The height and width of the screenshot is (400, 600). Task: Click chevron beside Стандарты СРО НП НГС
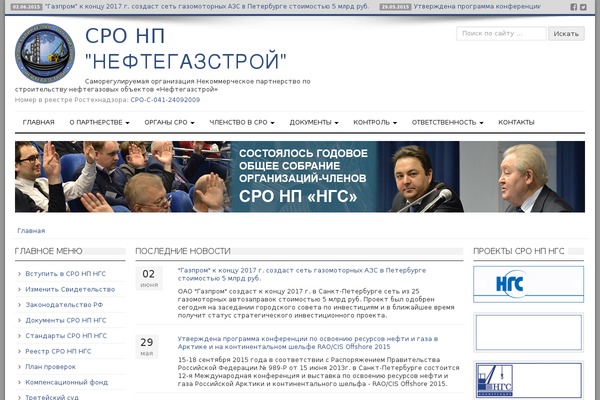[x=19, y=336]
